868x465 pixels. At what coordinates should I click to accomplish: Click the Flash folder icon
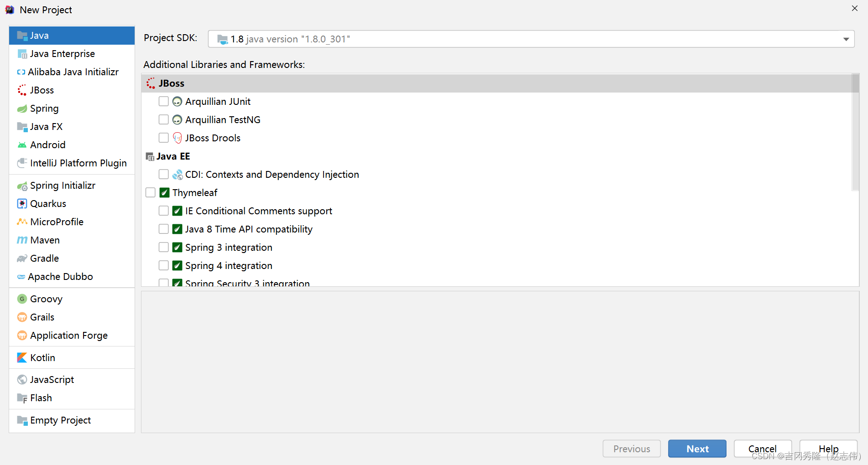22,398
